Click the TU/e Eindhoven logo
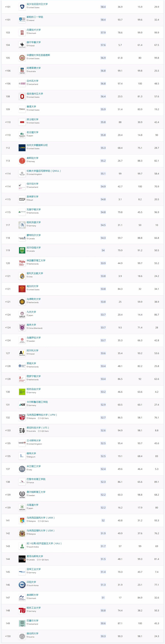Image resolution: width=165 pixels, height=644 pixels. [x=22, y=263]
